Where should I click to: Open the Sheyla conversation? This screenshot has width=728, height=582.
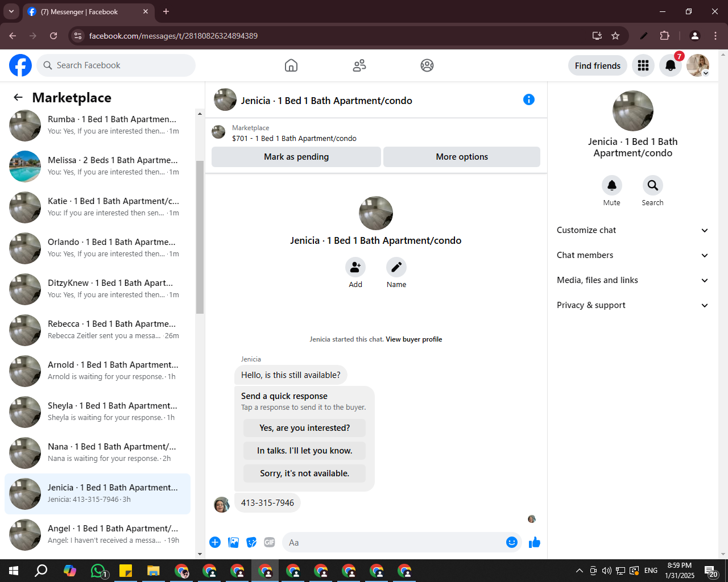98,412
